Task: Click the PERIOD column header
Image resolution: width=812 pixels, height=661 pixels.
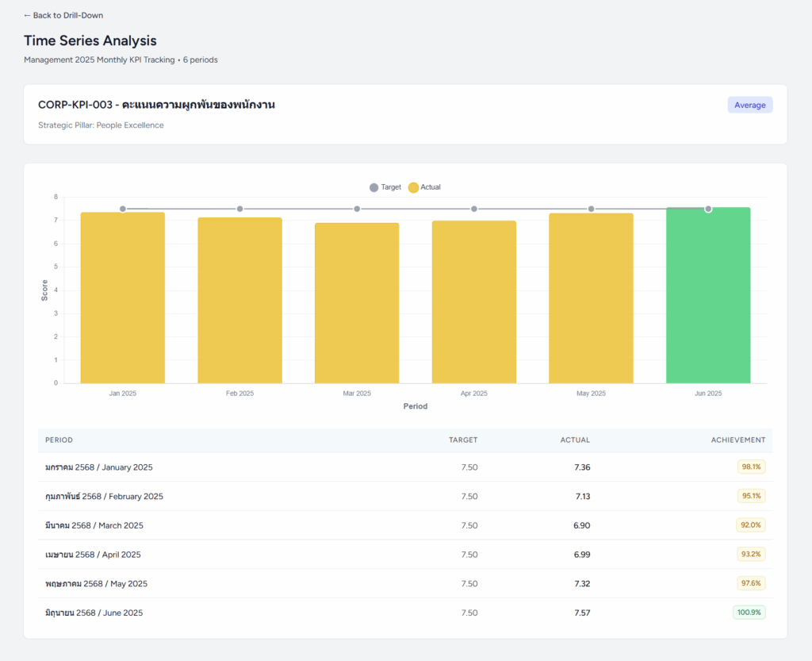Action: [59, 440]
